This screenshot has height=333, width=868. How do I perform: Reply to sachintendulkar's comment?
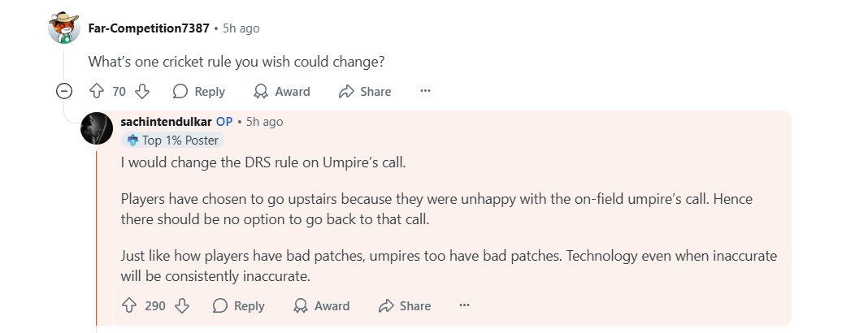pos(238,306)
